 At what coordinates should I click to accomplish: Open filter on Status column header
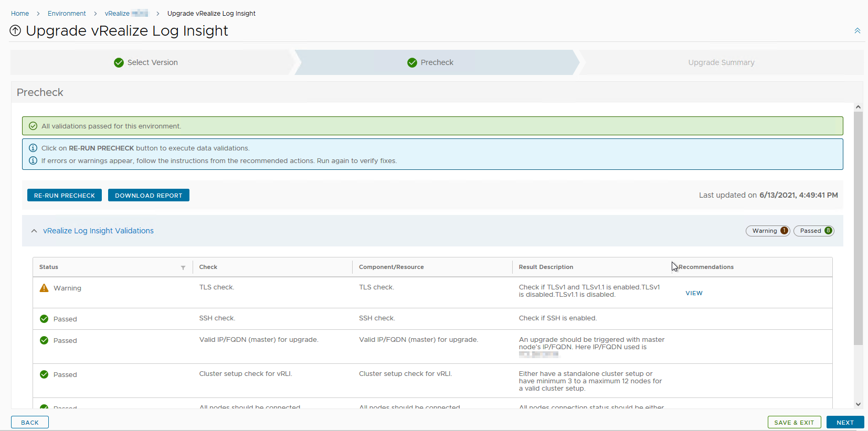click(x=183, y=267)
